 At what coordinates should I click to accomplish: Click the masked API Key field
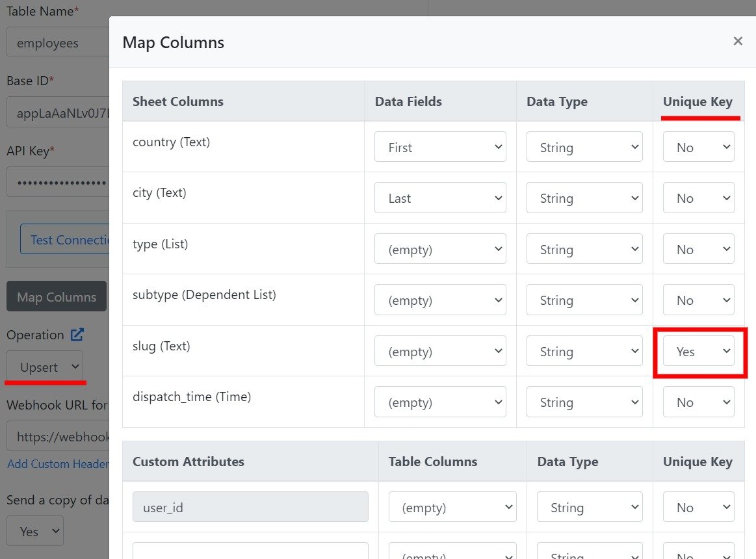click(x=58, y=182)
